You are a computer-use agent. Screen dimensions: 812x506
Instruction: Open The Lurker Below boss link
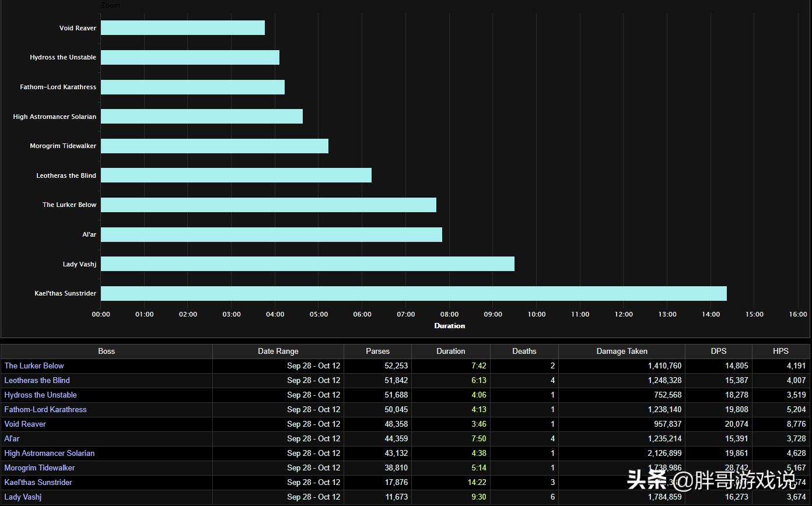[x=34, y=366]
